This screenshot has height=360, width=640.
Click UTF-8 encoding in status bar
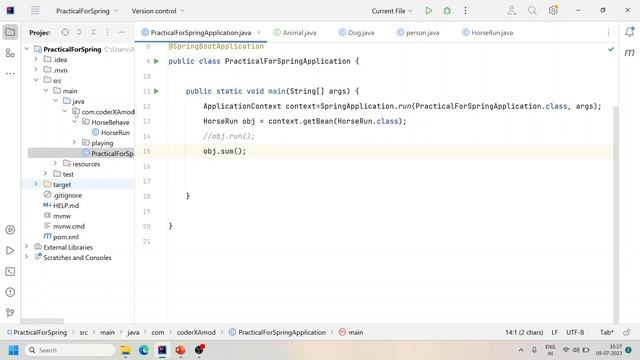tap(575, 333)
